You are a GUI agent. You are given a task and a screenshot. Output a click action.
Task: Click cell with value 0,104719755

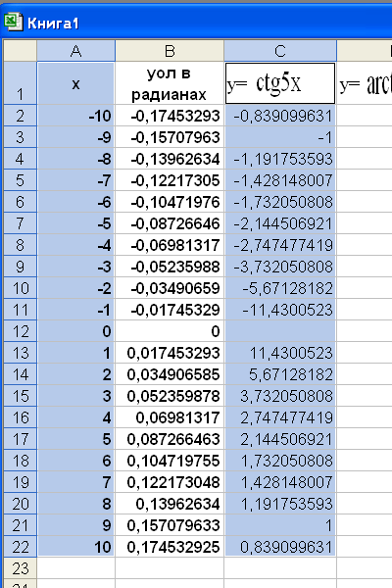170,461
